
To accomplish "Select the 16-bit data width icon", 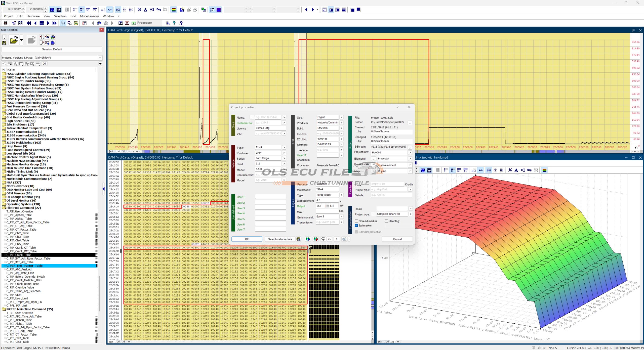I will 81,10.
